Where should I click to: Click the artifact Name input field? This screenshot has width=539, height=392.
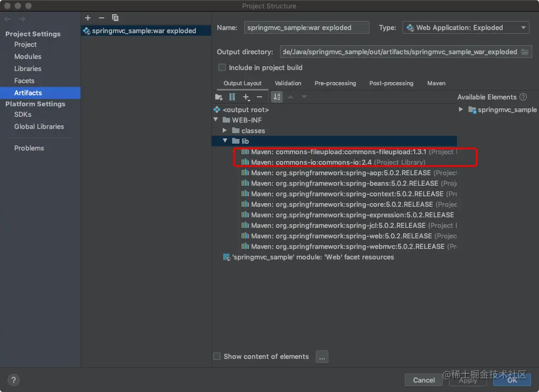307,27
